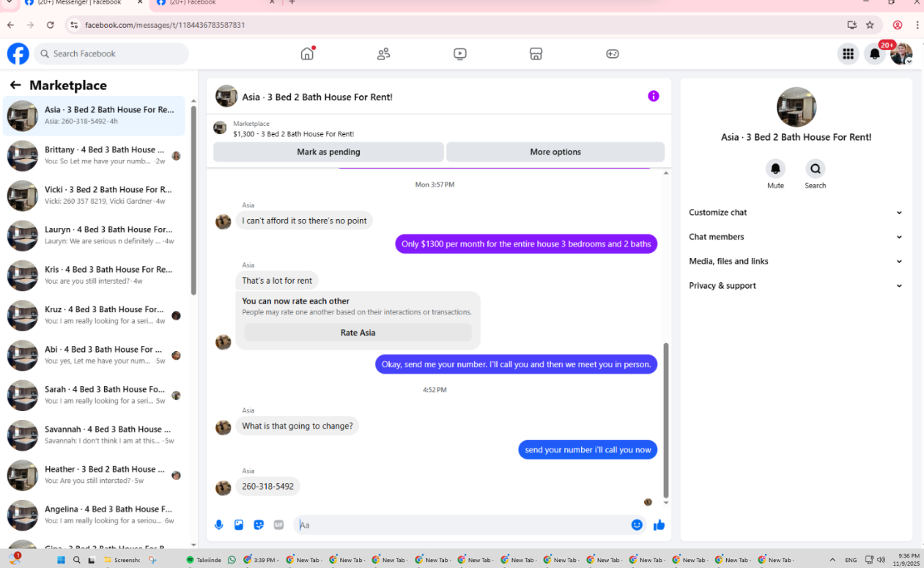Open Angelina 4 Bed 3 Bath conversation

(x=94, y=515)
